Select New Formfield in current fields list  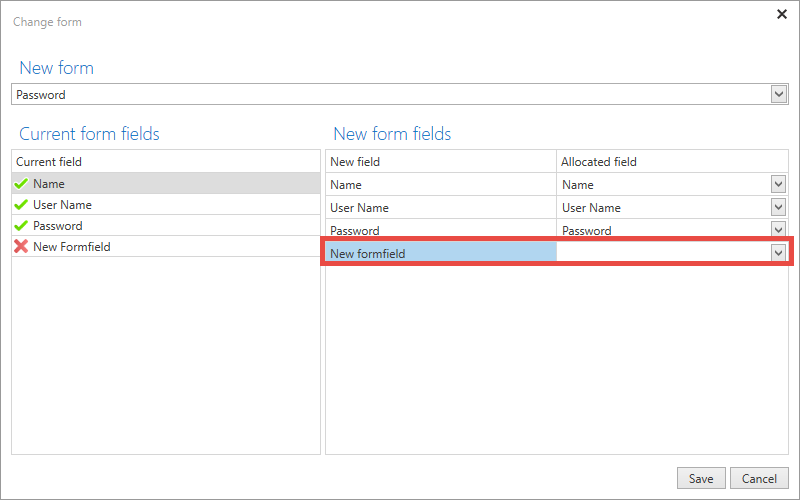tap(166, 246)
